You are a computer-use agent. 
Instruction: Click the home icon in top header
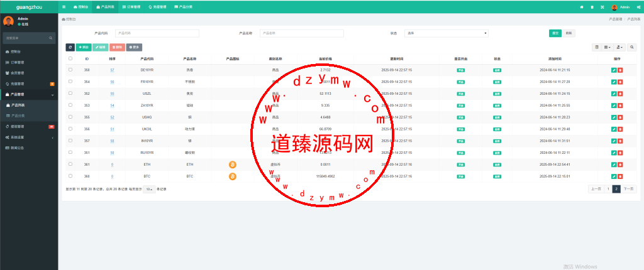(x=582, y=7)
